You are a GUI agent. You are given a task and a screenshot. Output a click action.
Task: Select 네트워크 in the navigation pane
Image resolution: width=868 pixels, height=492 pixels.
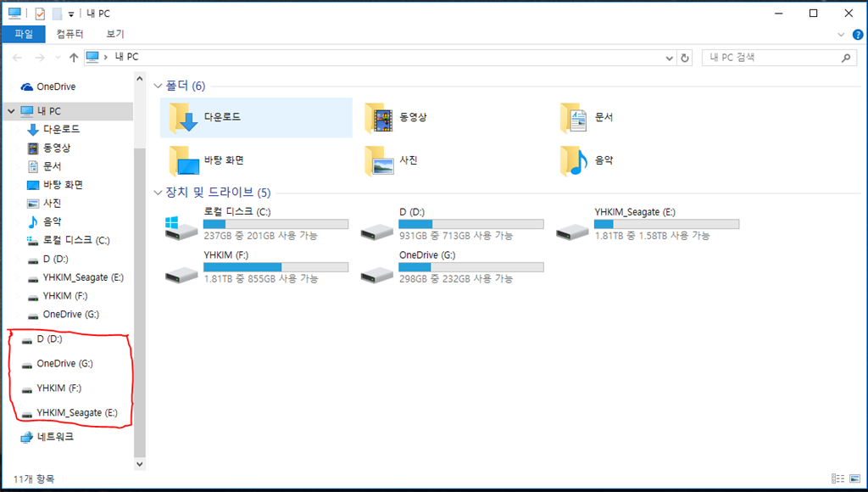click(47, 437)
